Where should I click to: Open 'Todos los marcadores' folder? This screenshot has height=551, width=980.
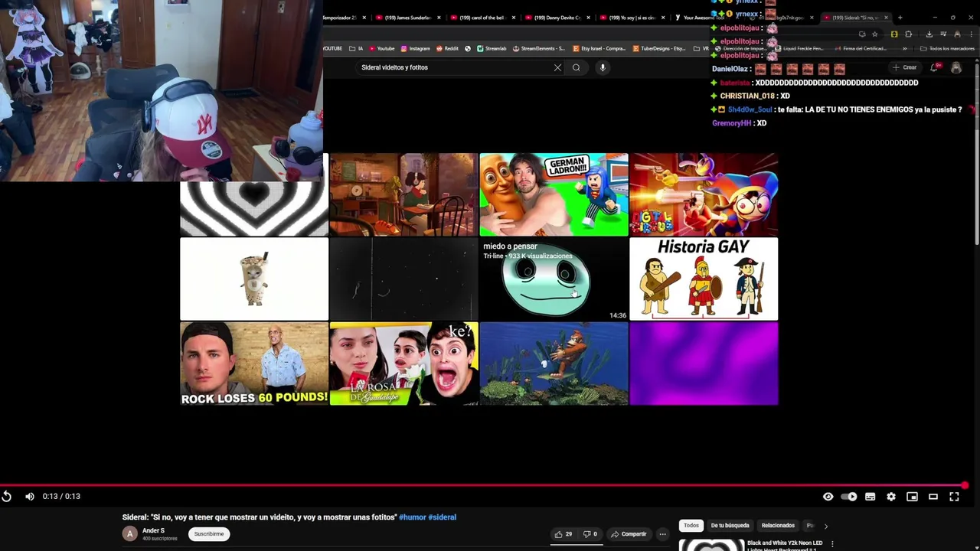click(x=947, y=49)
